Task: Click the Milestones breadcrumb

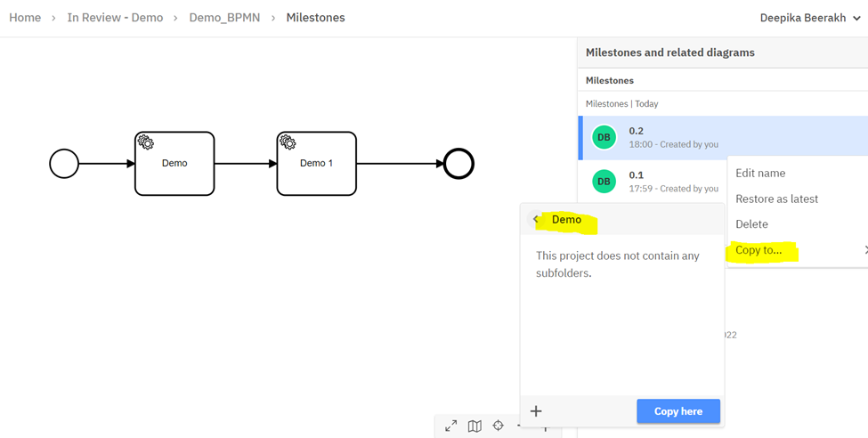Action: 315,18
